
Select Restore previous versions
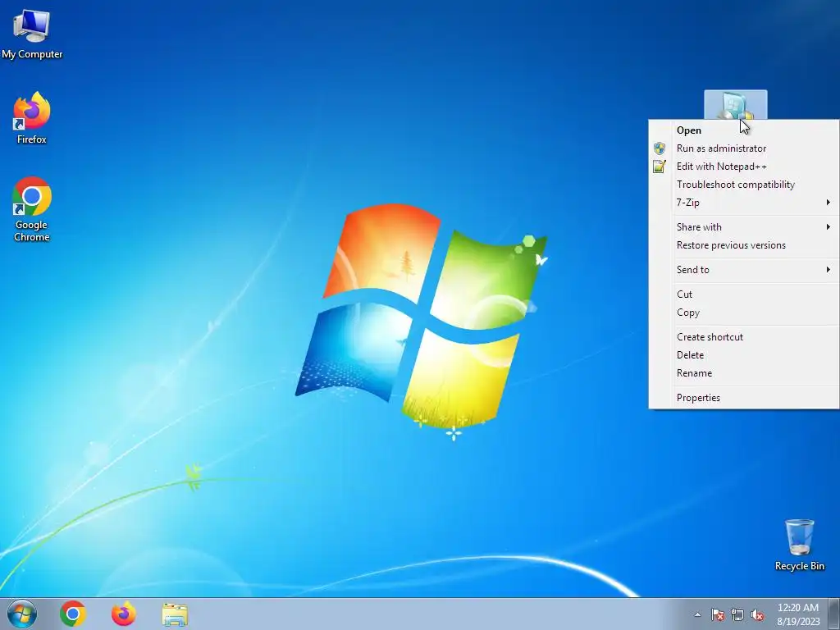pyautogui.click(x=743, y=245)
